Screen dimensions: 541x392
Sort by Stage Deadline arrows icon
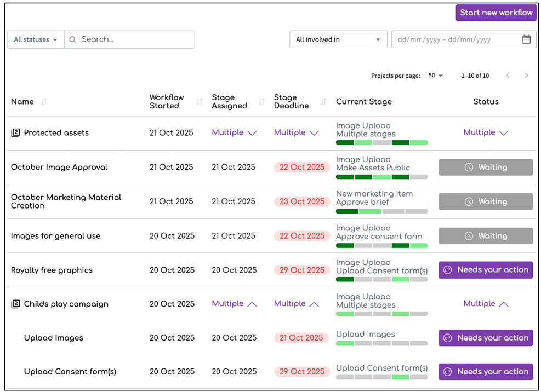[323, 102]
